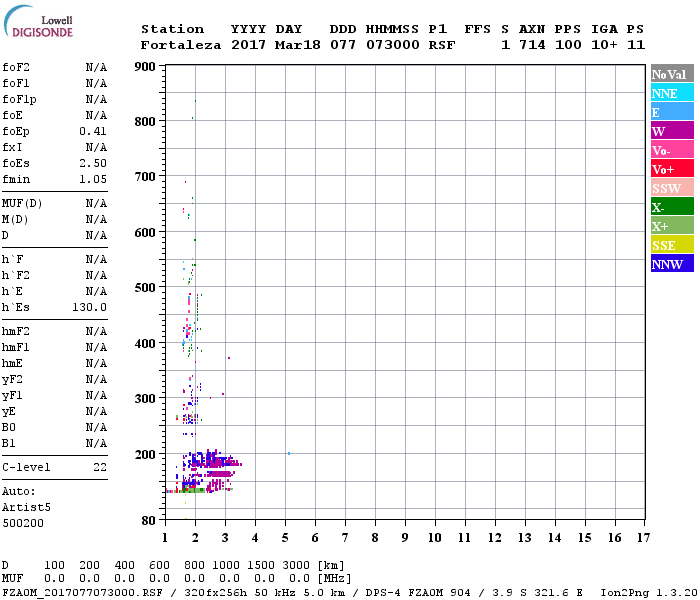Image resolution: width=700 pixels, height=600 pixels.
Task: Pick the purple W legend swatch
Action: [x=672, y=131]
